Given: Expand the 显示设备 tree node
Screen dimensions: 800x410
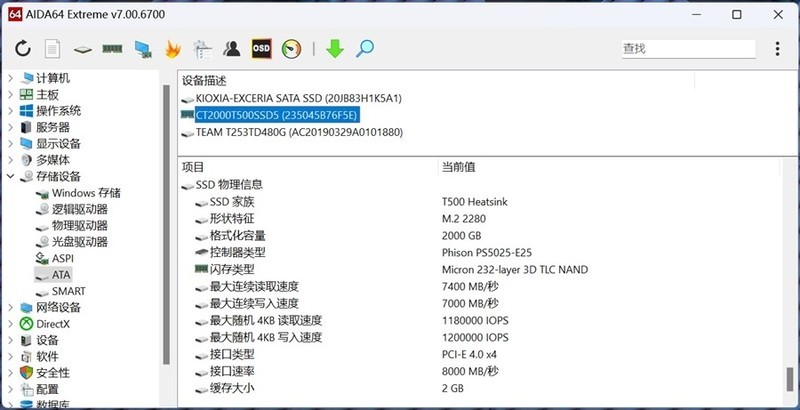Looking at the screenshot, I should pyautogui.click(x=11, y=144).
